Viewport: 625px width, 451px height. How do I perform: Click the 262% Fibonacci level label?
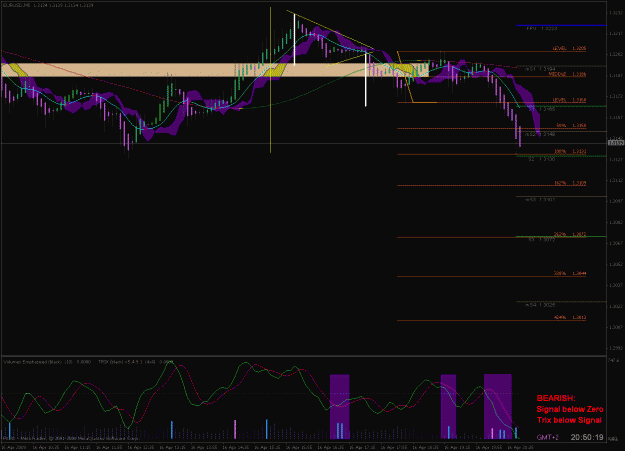[570, 234]
